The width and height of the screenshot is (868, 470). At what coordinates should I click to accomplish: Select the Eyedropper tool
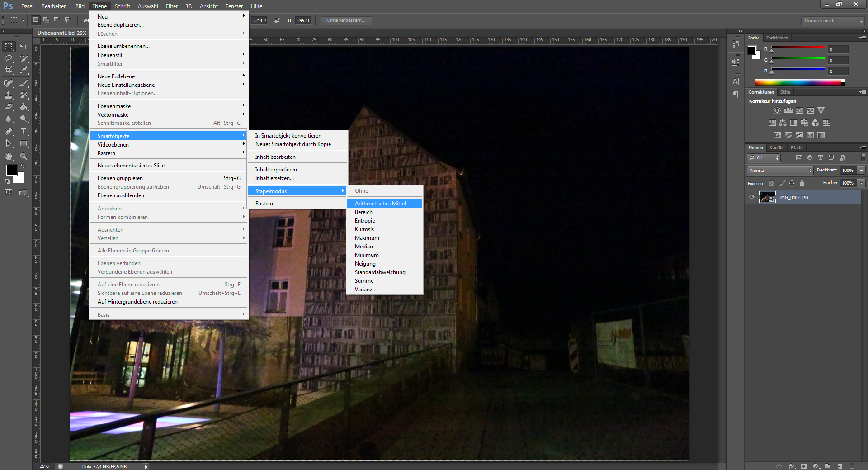coord(24,71)
